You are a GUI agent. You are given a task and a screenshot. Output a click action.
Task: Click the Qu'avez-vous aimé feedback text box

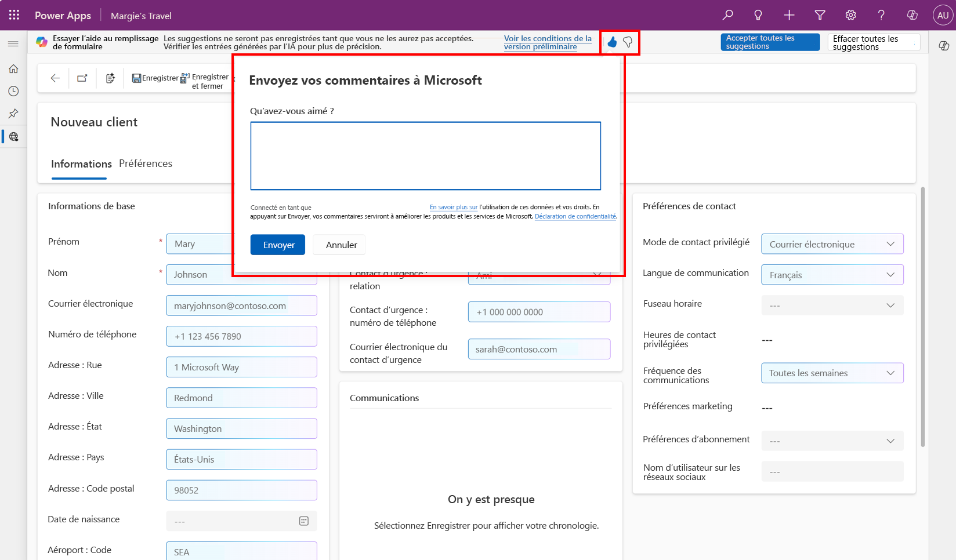pos(426,156)
